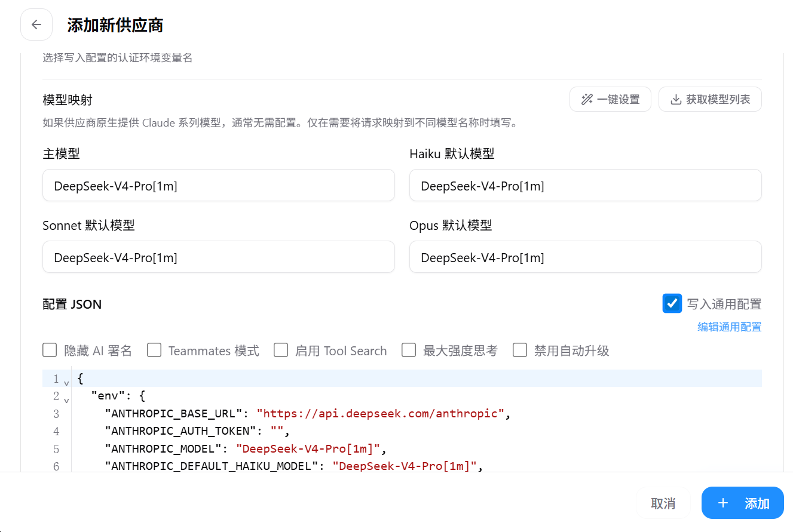Enable the 启用 Tool Search checkbox
The image size is (793, 532).
tap(281, 350)
